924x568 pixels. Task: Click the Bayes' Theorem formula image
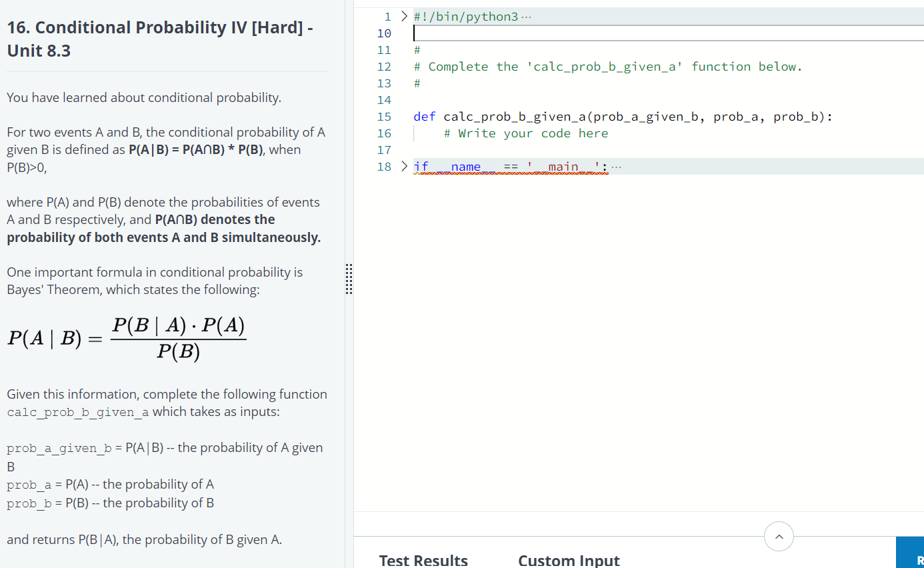[127, 337]
